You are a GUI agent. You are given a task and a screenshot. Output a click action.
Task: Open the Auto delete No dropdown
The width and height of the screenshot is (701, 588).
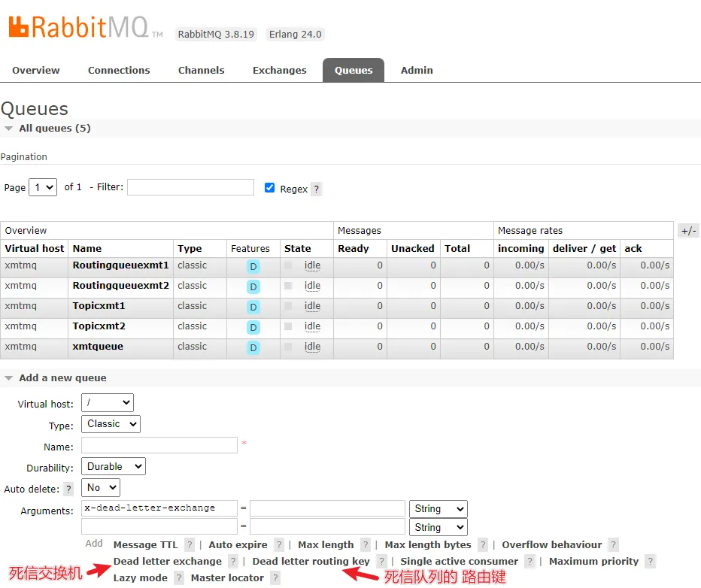click(101, 487)
